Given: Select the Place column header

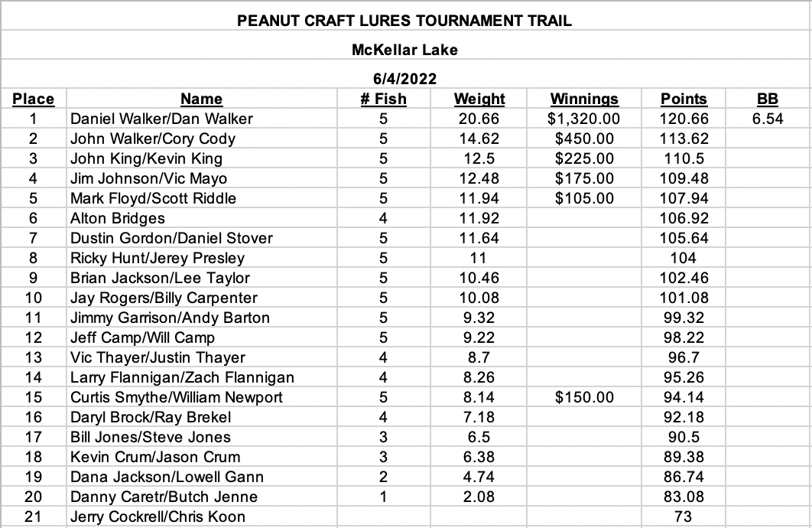Looking at the screenshot, I should 33,99.
